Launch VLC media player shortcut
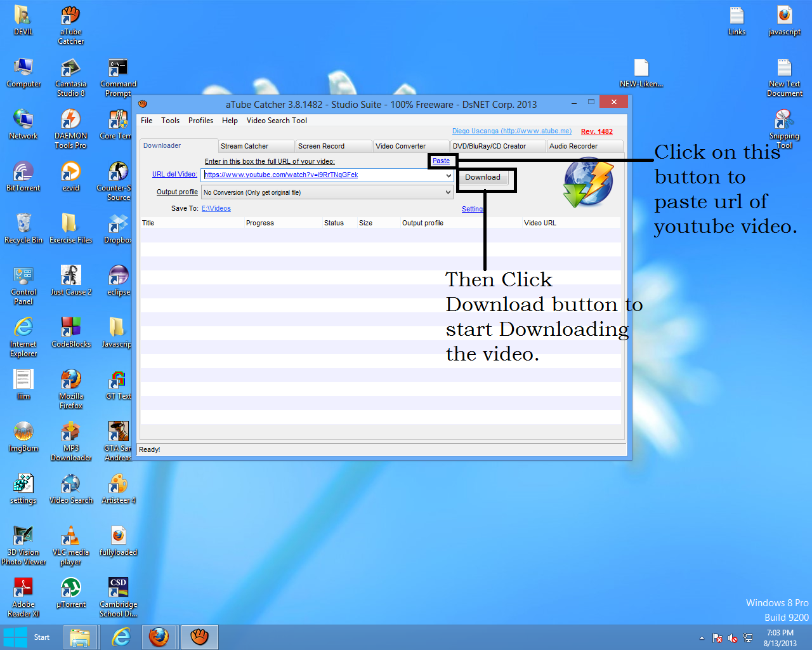Screen dimensions: 812x650 click(70, 546)
